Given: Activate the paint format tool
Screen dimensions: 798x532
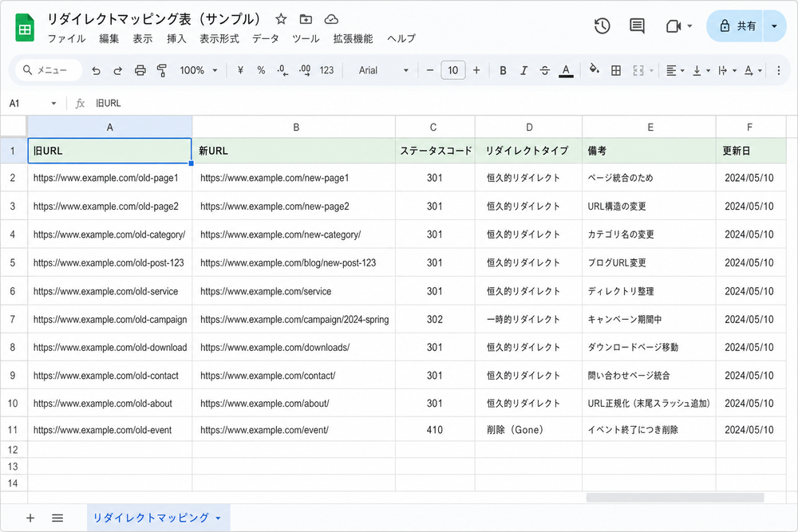Looking at the screenshot, I should [162, 71].
